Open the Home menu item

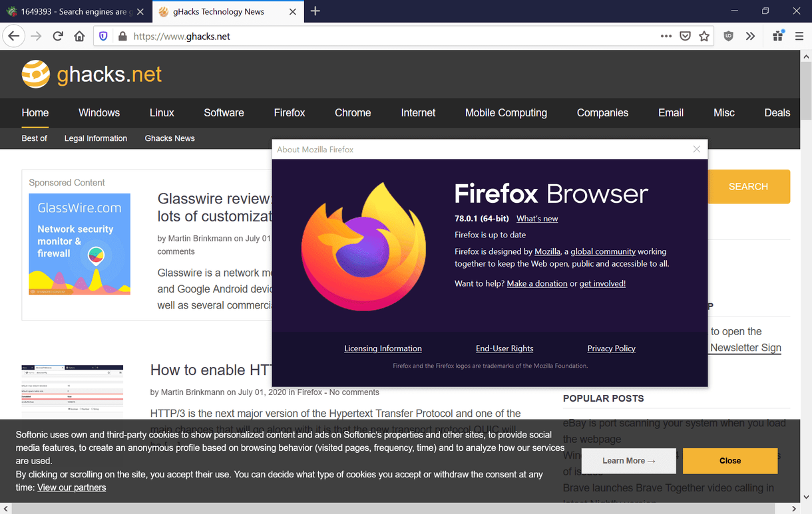[35, 112]
